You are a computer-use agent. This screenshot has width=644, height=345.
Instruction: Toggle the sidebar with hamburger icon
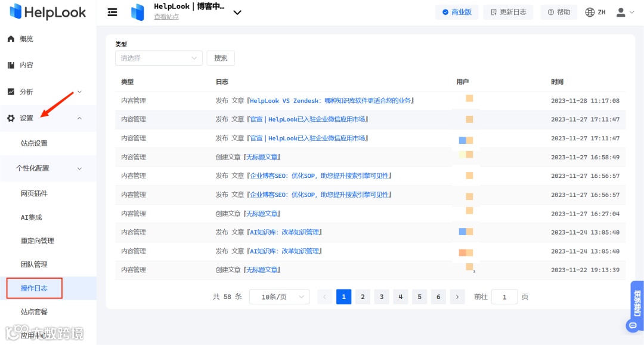pyautogui.click(x=112, y=11)
